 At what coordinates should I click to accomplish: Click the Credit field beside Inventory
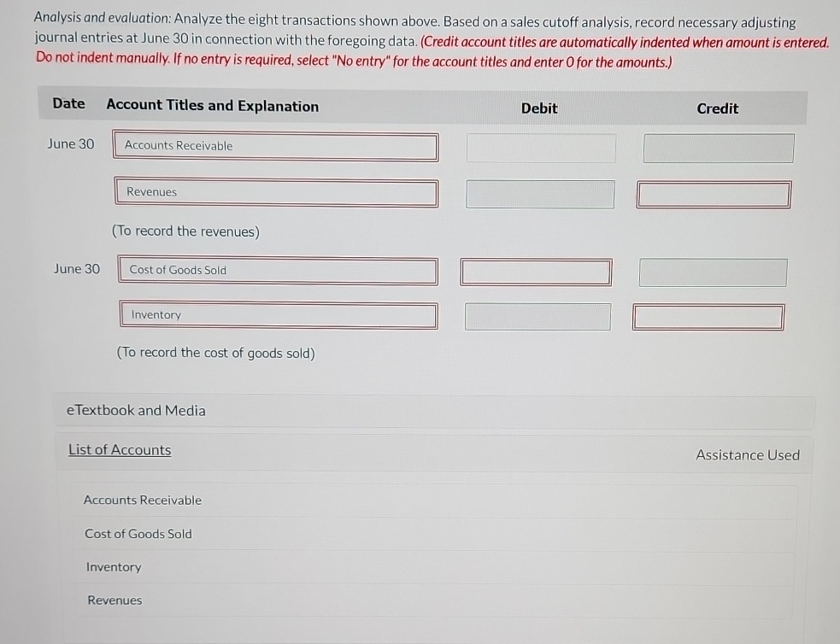pyautogui.click(x=708, y=316)
